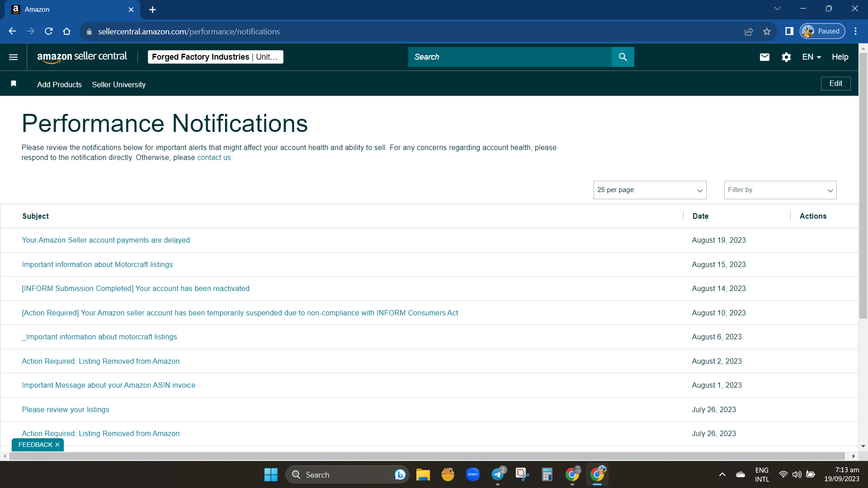Bookmark this page with the star icon
The width and height of the screenshot is (868, 488).
coord(767,31)
